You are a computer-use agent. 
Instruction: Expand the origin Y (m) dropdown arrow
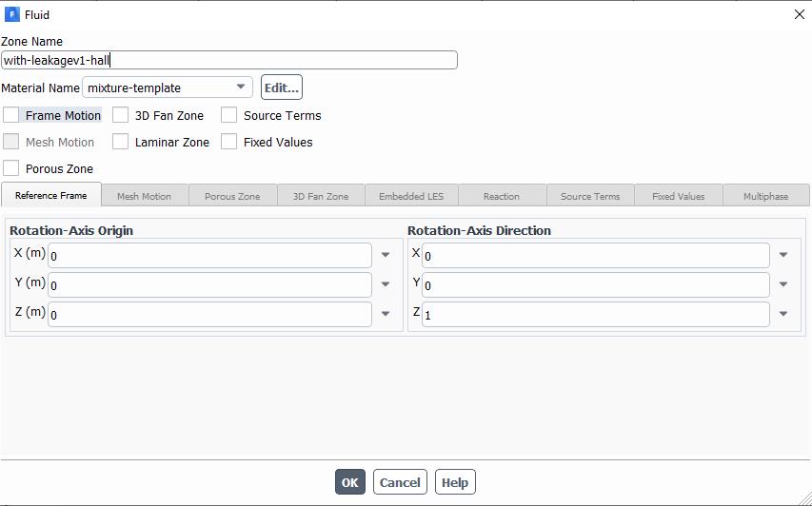pyautogui.click(x=386, y=284)
